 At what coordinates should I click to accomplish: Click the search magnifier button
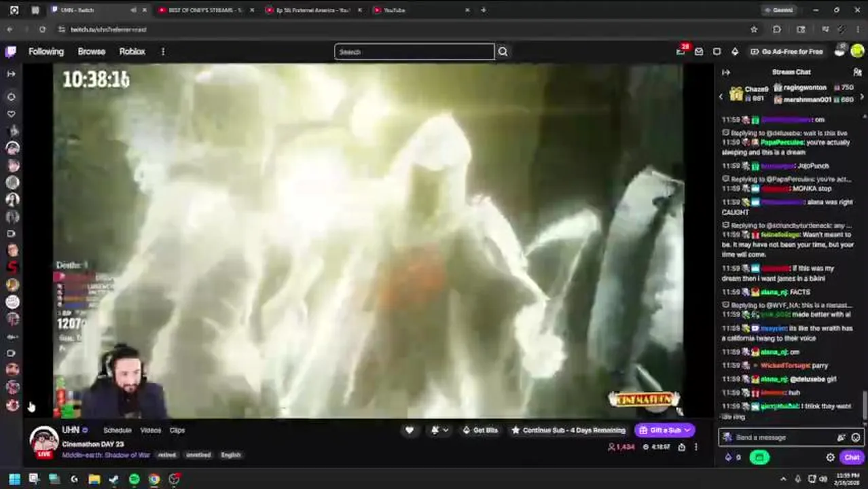pyautogui.click(x=503, y=52)
